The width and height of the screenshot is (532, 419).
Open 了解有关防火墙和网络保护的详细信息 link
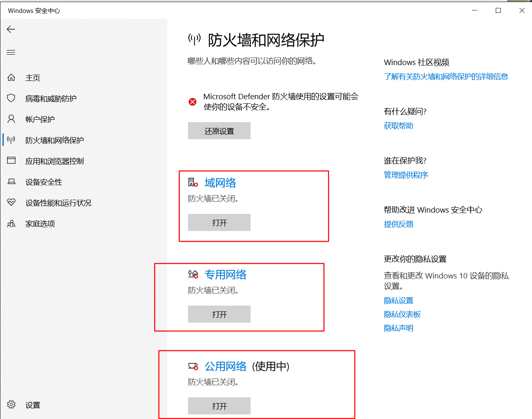pos(446,76)
